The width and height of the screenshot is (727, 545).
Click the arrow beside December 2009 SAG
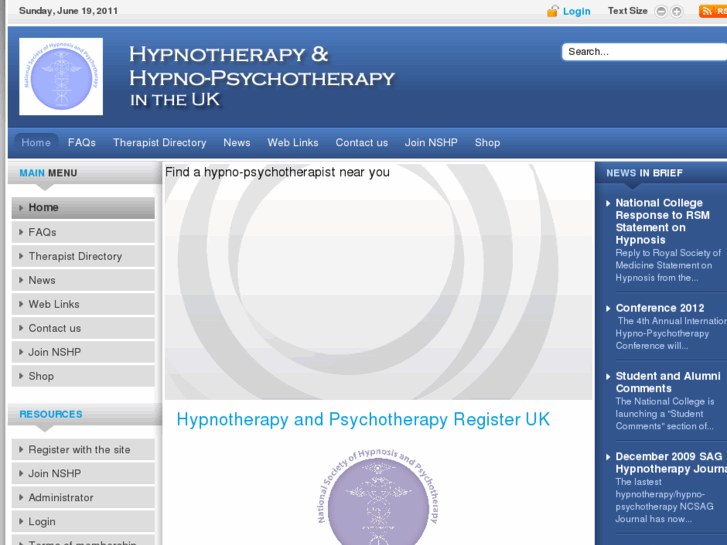(x=608, y=457)
